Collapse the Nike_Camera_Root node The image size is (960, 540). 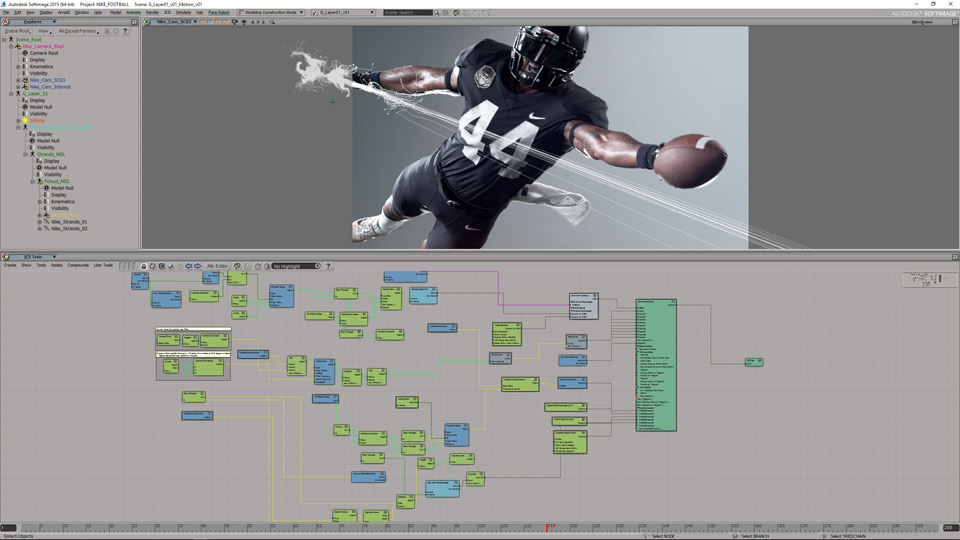coord(11,47)
